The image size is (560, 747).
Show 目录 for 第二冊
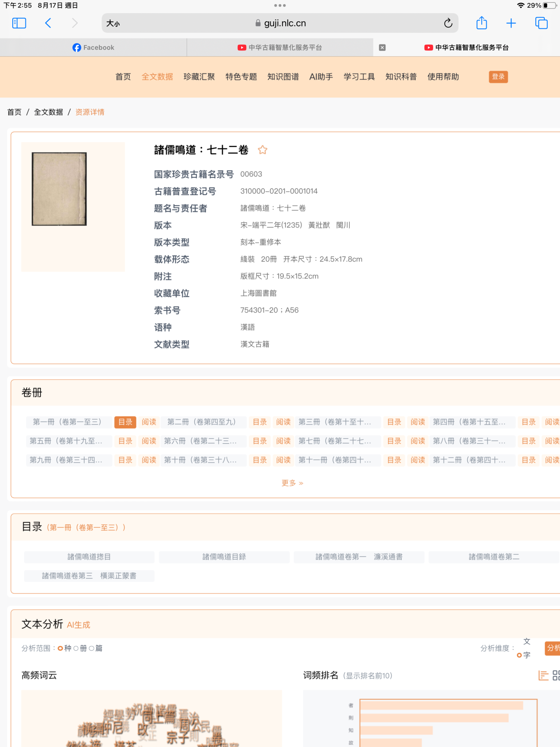pos(260,422)
